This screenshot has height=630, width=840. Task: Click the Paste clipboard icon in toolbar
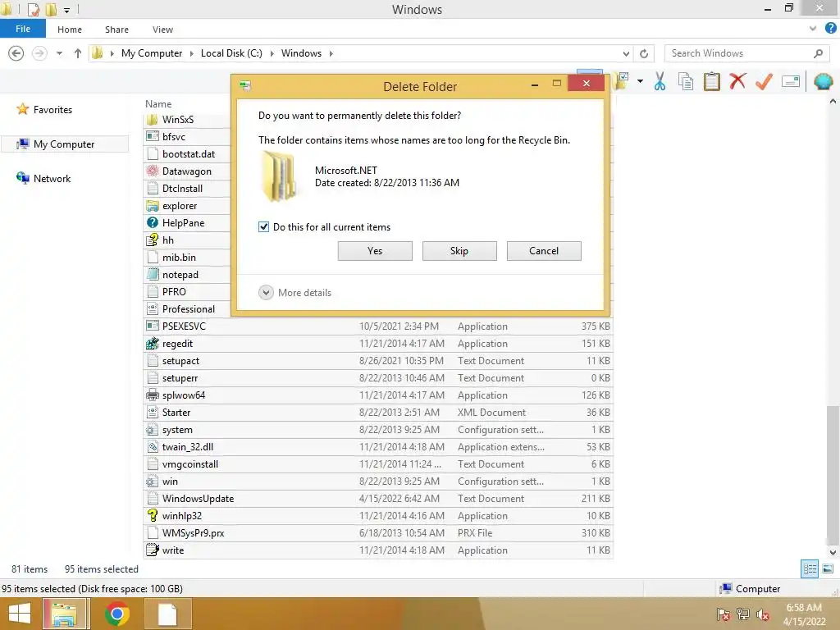point(711,81)
